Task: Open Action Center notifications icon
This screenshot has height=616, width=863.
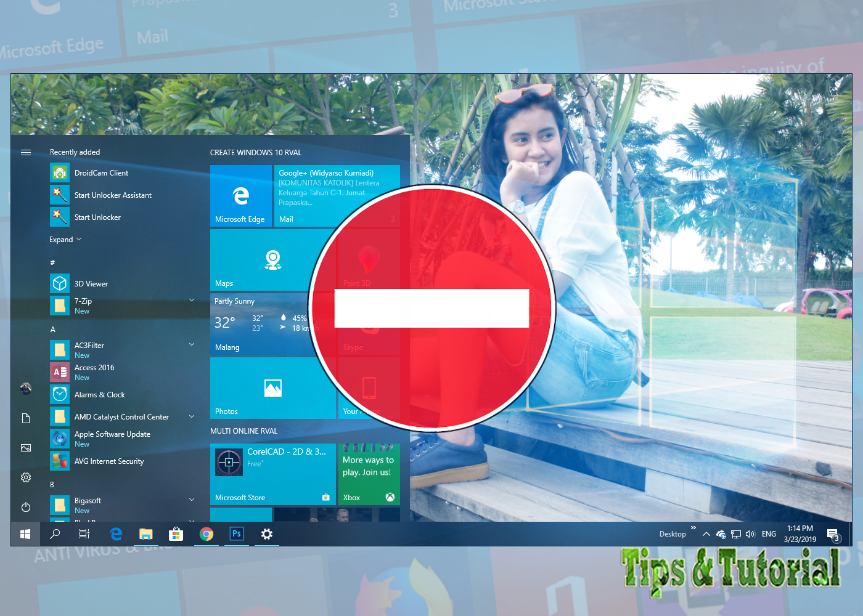Action: 833,534
